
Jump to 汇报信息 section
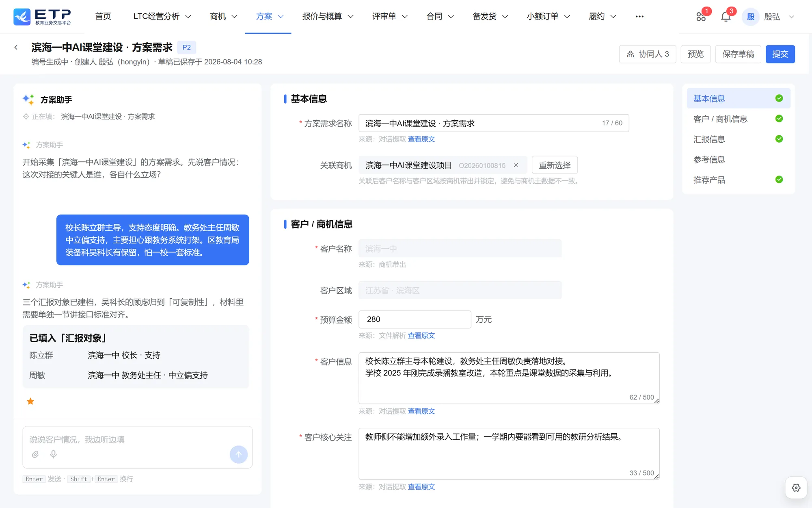738,139
